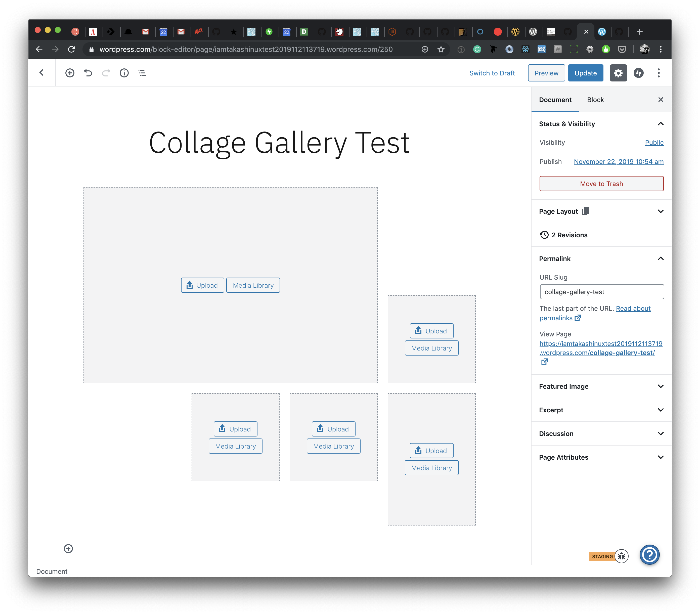The height and width of the screenshot is (614, 700).
Task: Open the Jetpack lightning icon panel
Action: [638, 73]
